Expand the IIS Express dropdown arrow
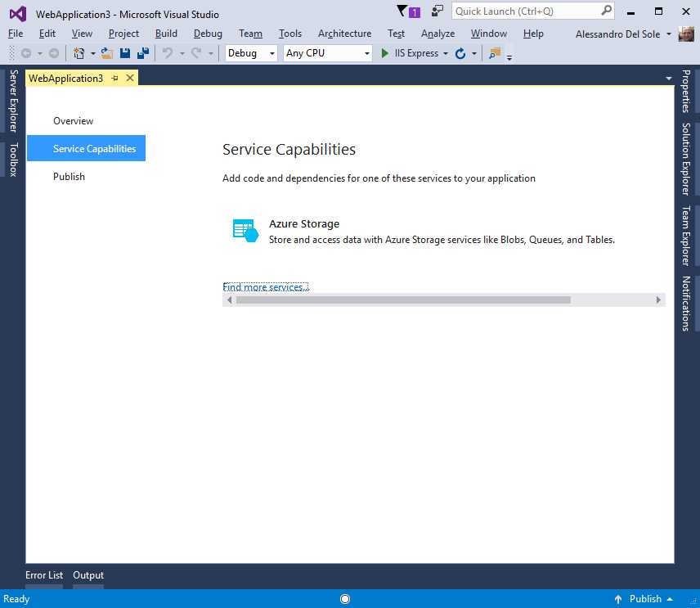 446,54
